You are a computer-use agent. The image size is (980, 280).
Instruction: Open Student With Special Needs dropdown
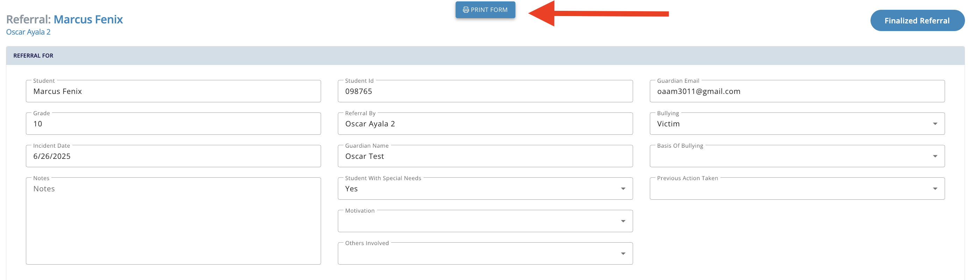(485, 189)
